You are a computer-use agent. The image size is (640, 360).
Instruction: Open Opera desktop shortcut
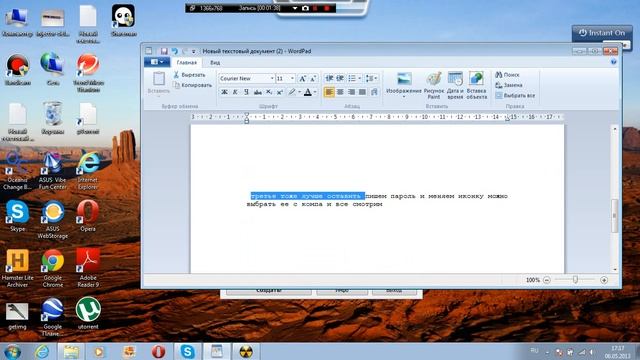click(88, 216)
